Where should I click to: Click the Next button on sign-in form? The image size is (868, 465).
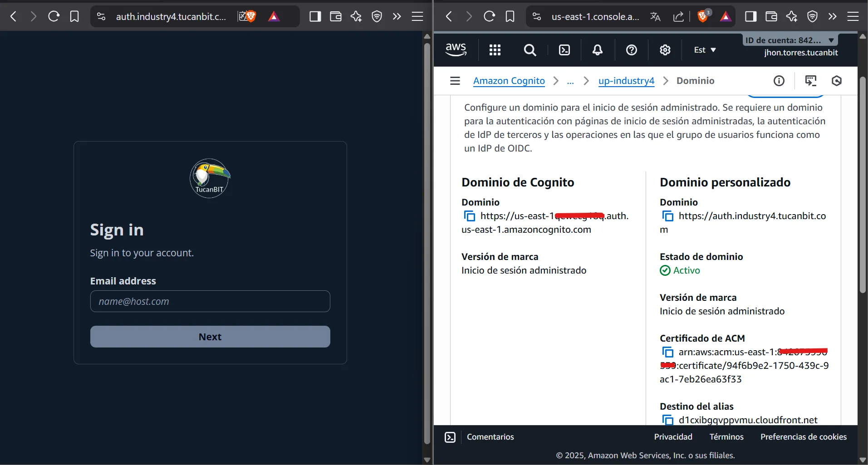210,337
